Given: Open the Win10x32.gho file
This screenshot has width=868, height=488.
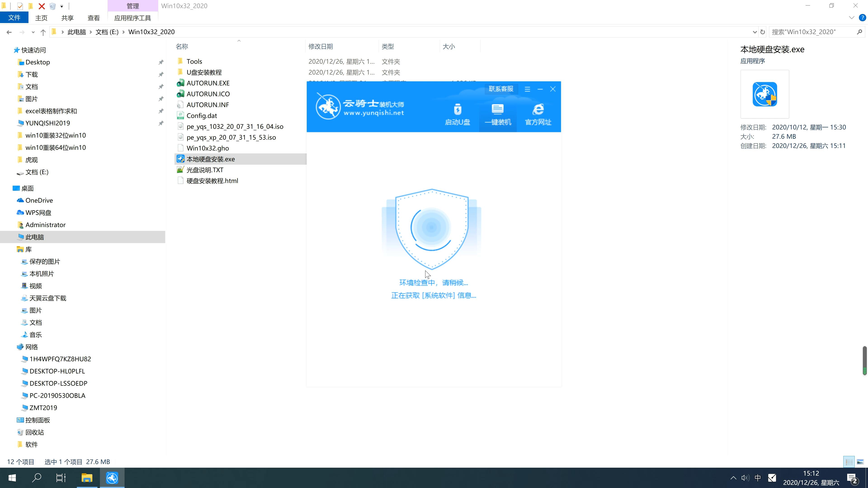Looking at the screenshot, I should pos(208,148).
